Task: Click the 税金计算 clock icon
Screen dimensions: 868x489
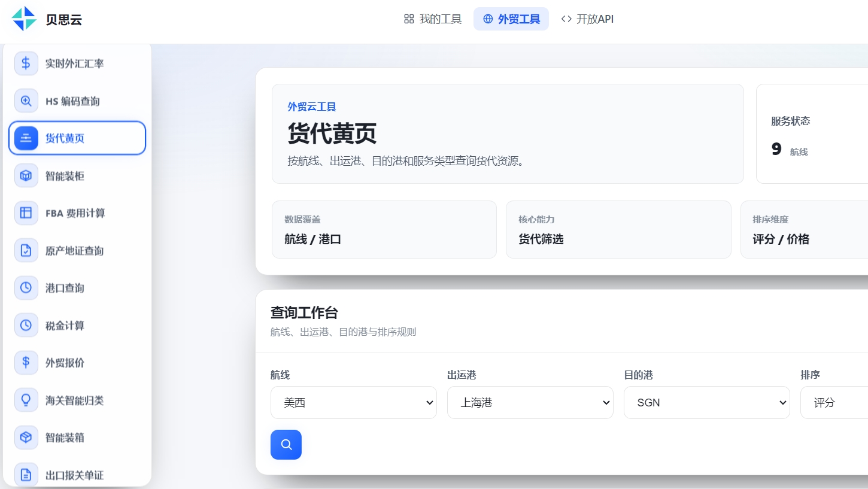Action: tap(26, 326)
